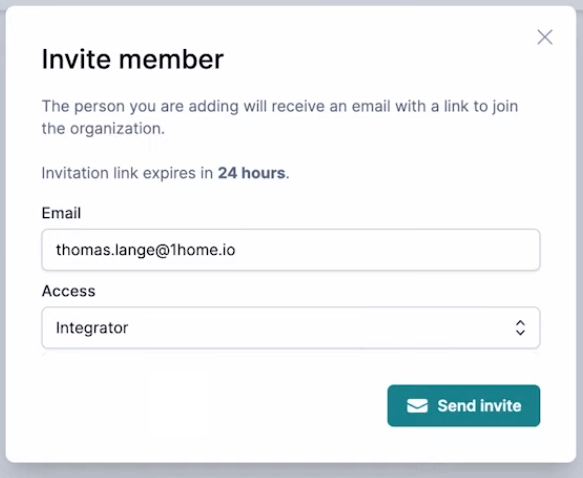Click the thomas.lange@1home.io email text
583x478 pixels.
(145, 250)
